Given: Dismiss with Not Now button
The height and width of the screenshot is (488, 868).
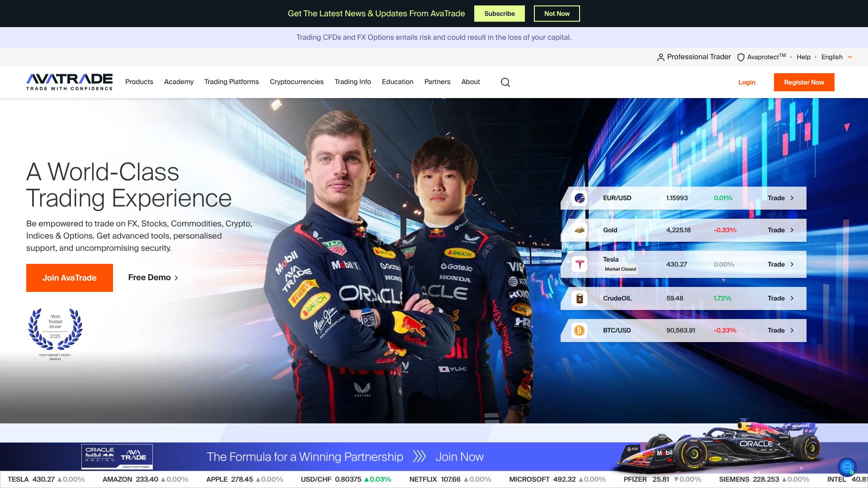Looking at the screenshot, I should (x=557, y=14).
